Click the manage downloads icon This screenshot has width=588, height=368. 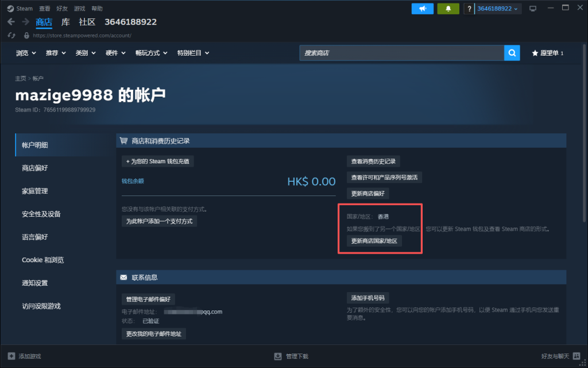[278, 356]
